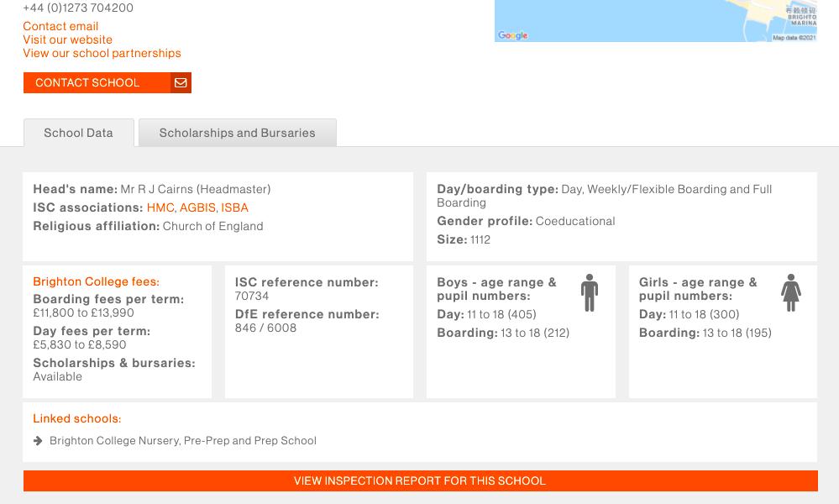The height and width of the screenshot is (504, 839).
Task: Click boys Day: 11 to 18 (405)
Action: click(x=486, y=315)
